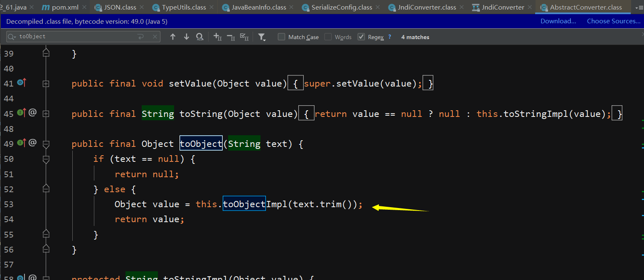Open the search filter funnel icon
644x280 pixels.
262,37
